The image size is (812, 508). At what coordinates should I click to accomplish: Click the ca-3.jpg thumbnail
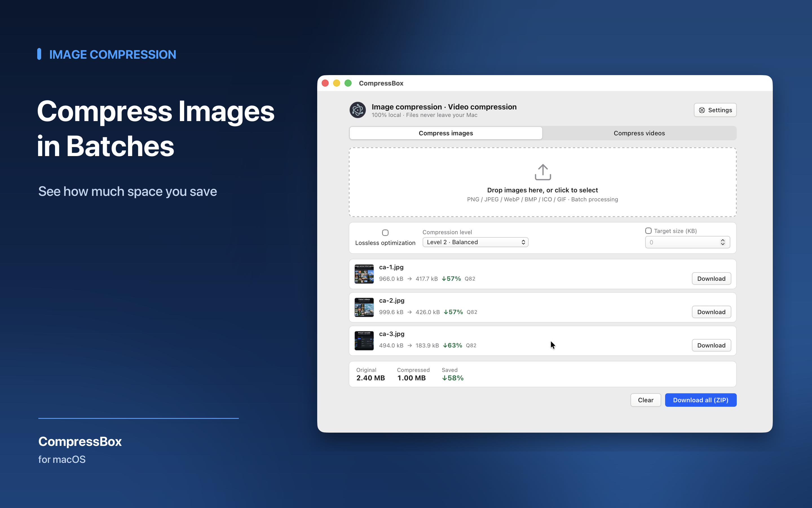364,340
